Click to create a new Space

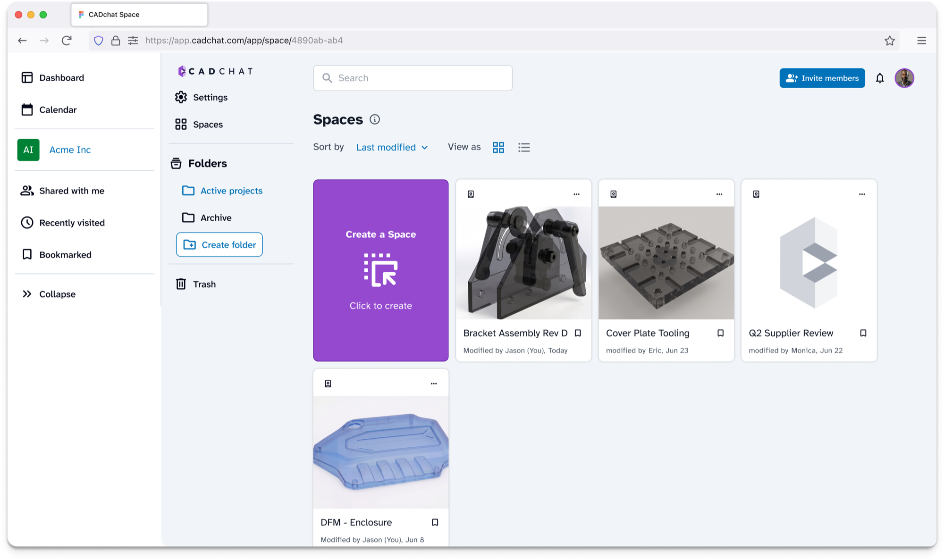pyautogui.click(x=381, y=270)
